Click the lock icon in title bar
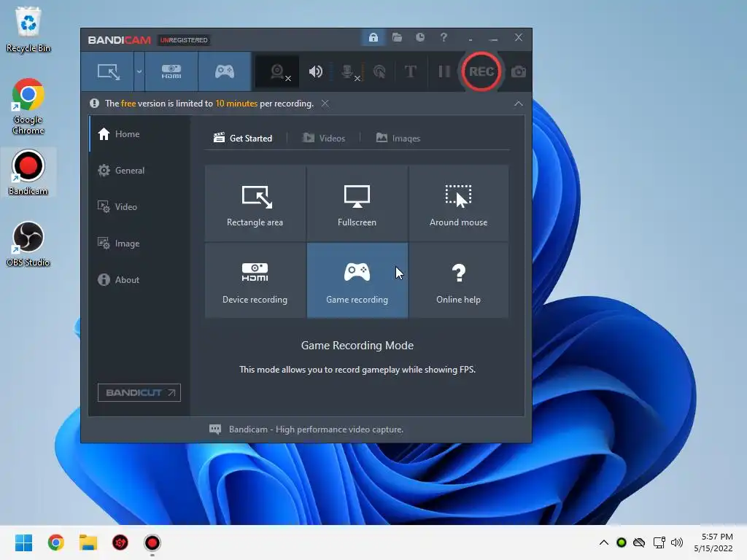 (x=373, y=38)
